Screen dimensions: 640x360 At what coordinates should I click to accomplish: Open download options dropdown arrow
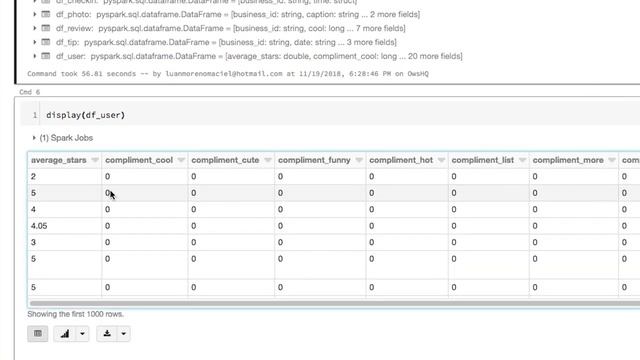coord(124,333)
